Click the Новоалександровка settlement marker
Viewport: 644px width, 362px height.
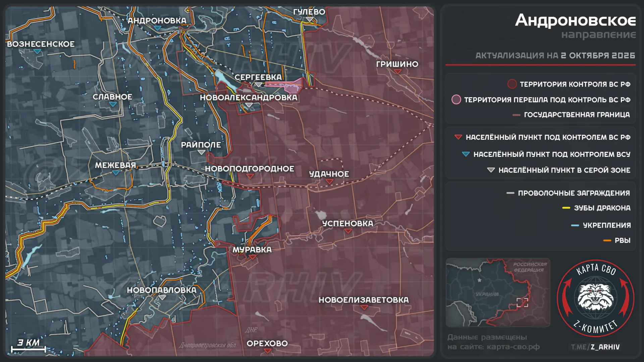[x=249, y=105]
